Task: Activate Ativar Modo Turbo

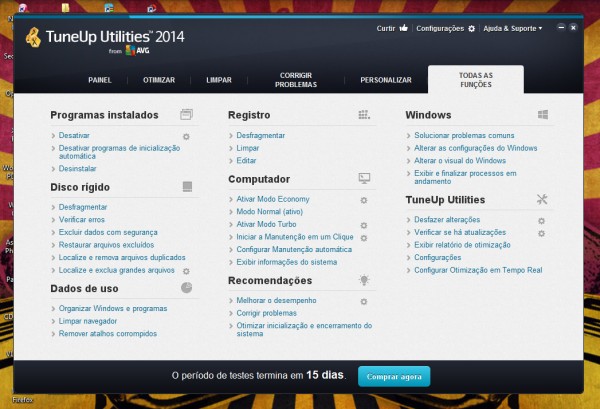Action: tap(266, 224)
